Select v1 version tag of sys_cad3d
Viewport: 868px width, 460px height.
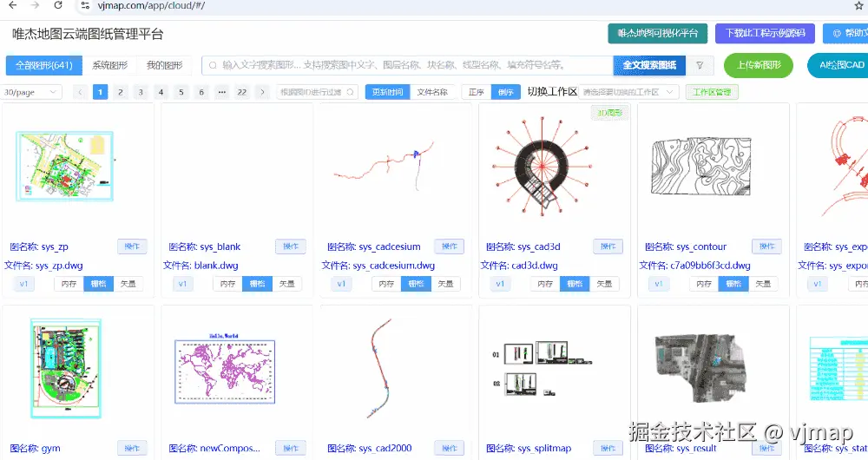pyautogui.click(x=500, y=284)
